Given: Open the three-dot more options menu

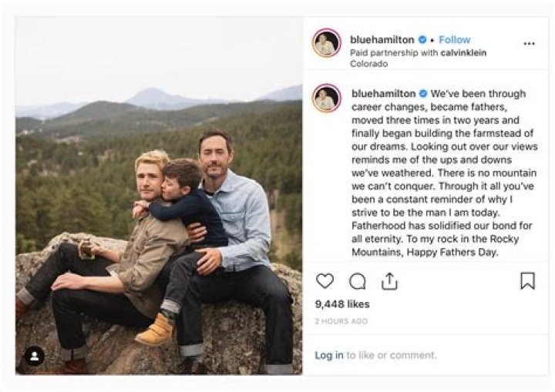Looking at the screenshot, I should click(529, 44).
